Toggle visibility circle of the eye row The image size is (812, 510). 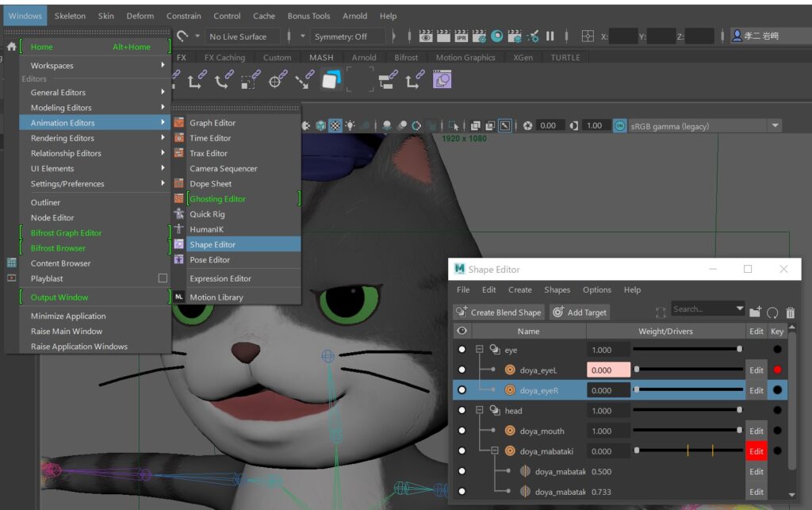462,350
